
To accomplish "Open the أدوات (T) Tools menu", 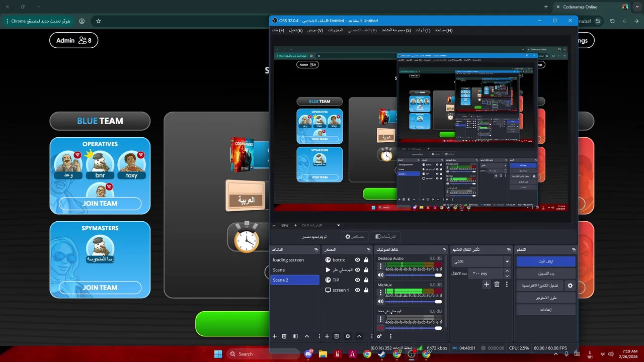I will pos(423,30).
